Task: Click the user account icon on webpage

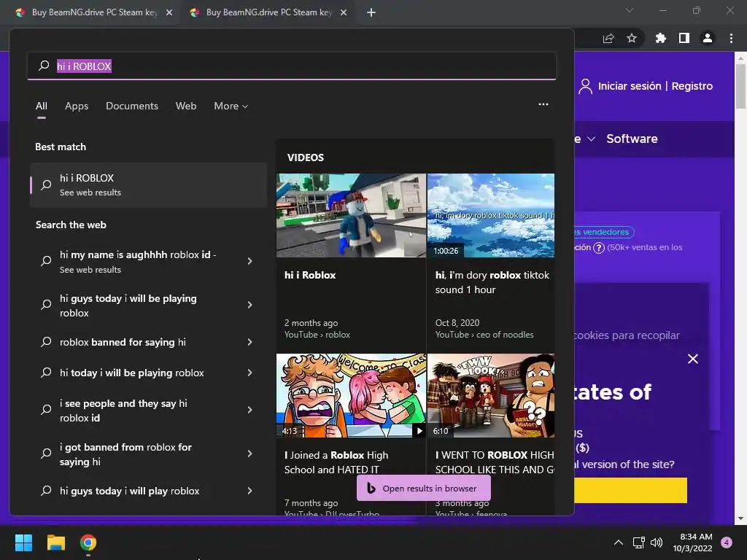Action: point(586,86)
